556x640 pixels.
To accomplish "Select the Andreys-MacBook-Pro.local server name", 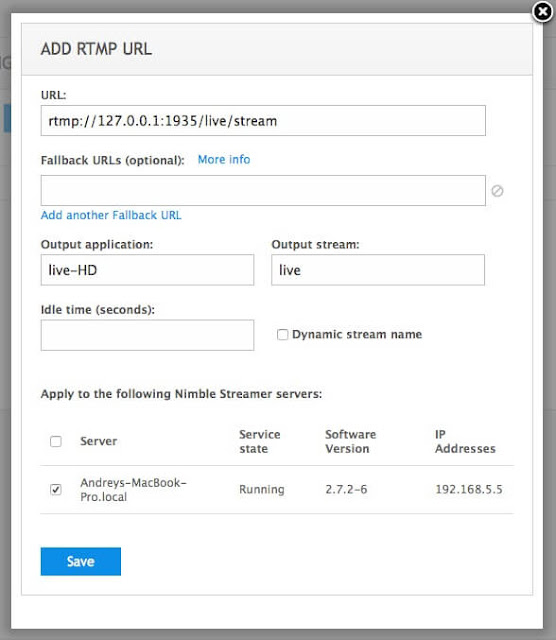I will click(133, 489).
